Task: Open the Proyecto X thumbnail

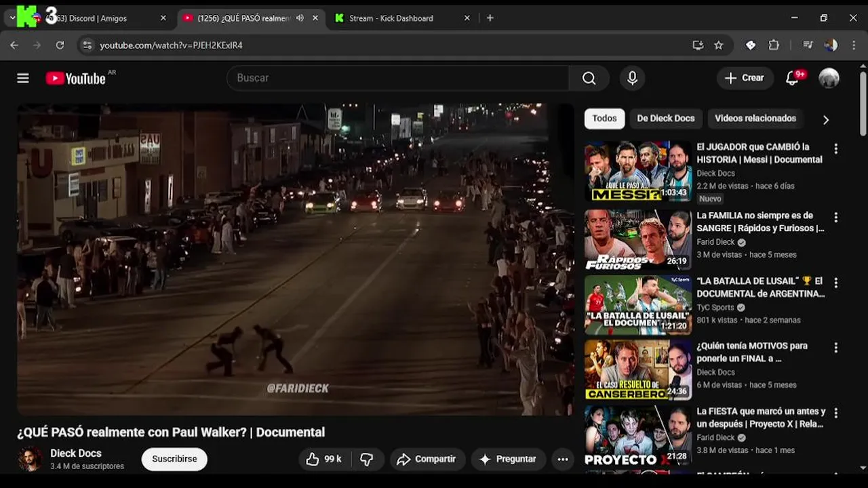Action: [638, 435]
